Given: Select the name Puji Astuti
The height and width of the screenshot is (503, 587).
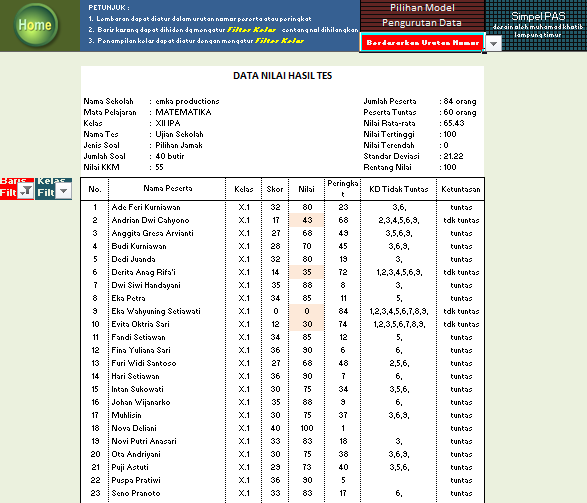Looking at the screenshot, I should pyautogui.click(x=130, y=467).
